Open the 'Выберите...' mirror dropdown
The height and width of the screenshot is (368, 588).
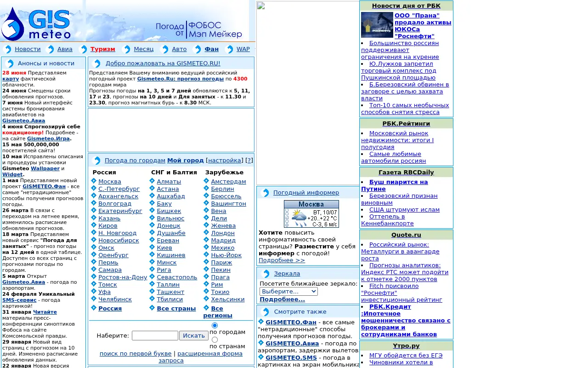[288, 292]
